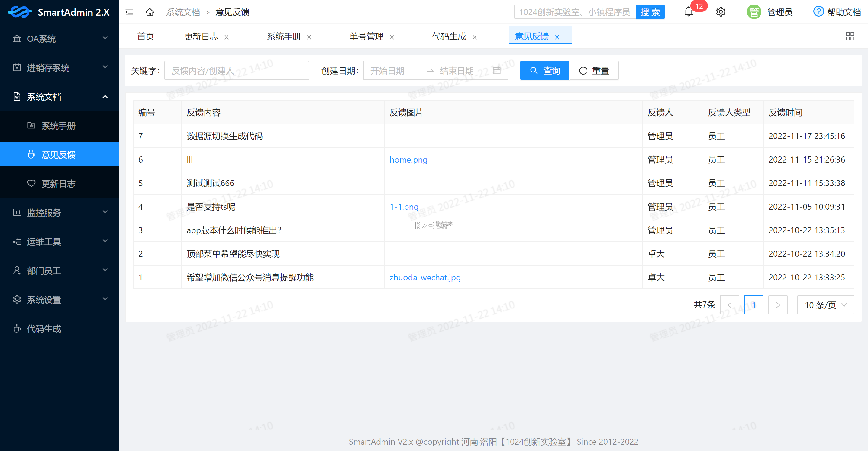Open the help docs question mark icon
The image size is (868, 451).
[818, 11]
